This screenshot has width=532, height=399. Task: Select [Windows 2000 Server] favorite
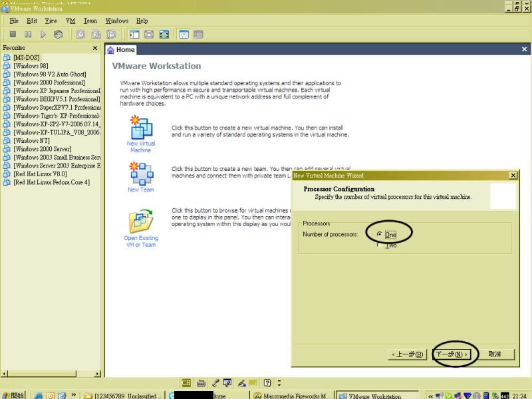coord(43,149)
